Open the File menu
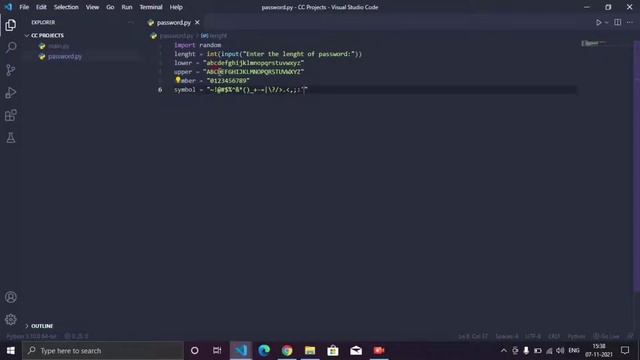 click(24, 7)
